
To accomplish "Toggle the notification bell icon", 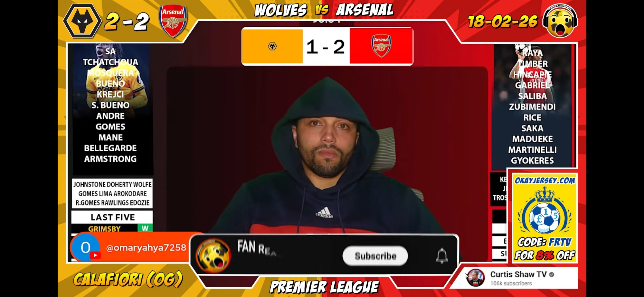I will tap(442, 256).
